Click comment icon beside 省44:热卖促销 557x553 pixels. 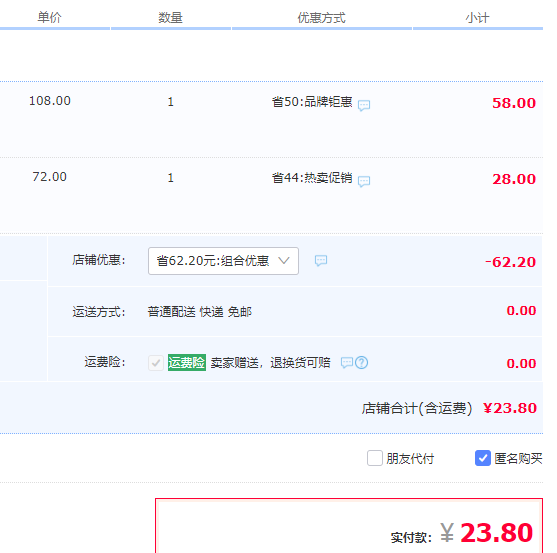coord(364,181)
